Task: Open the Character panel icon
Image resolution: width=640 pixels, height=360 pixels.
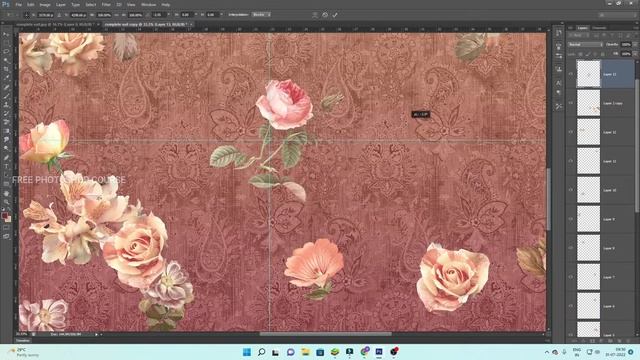Action: coord(559,83)
